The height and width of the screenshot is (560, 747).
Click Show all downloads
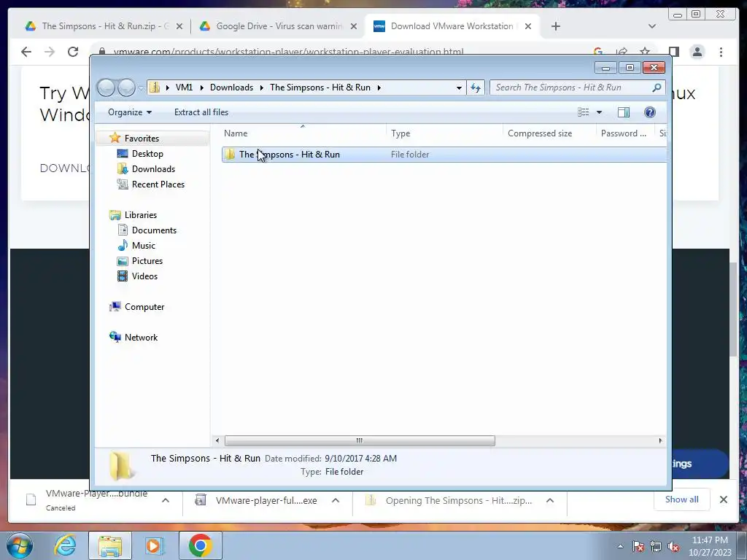(682, 499)
